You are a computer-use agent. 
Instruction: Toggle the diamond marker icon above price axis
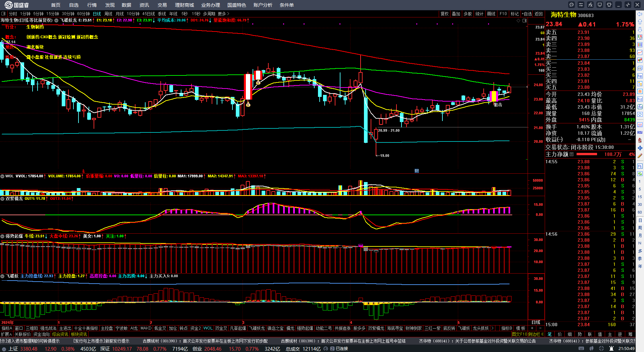coord(519,20)
